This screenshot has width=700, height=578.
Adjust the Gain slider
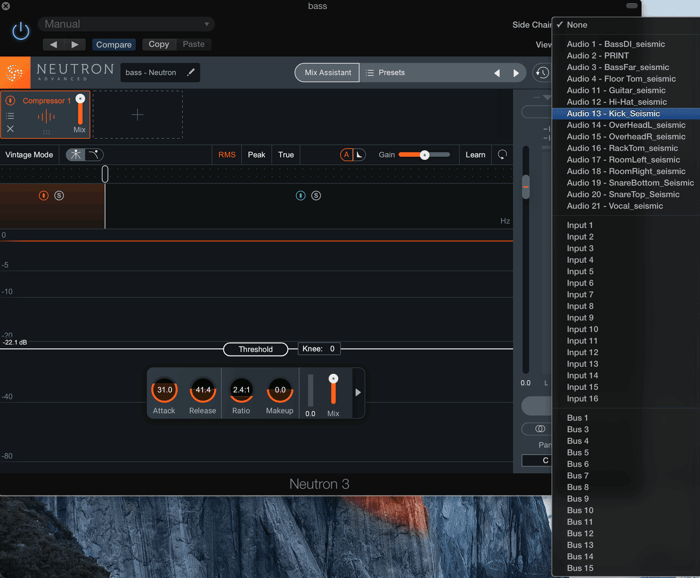click(x=424, y=154)
